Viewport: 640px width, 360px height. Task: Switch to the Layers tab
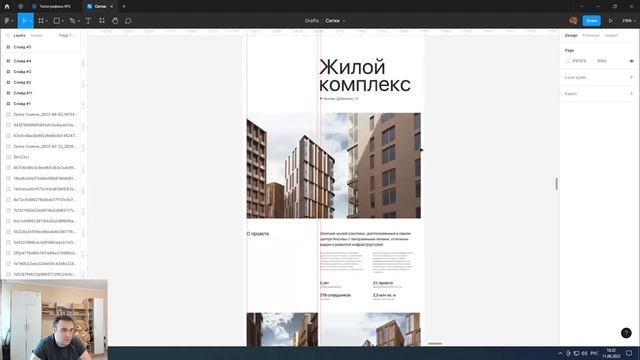click(x=19, y=36)
